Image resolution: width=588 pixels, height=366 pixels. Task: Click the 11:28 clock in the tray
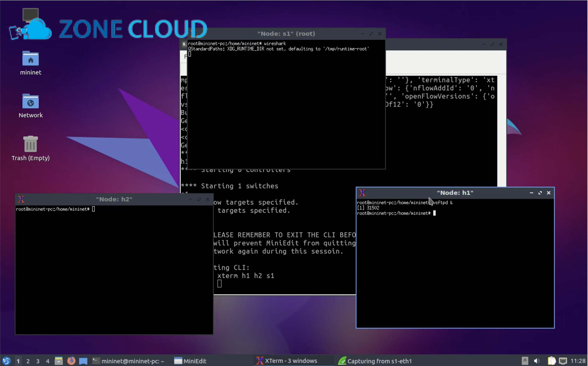coord(578,361)
